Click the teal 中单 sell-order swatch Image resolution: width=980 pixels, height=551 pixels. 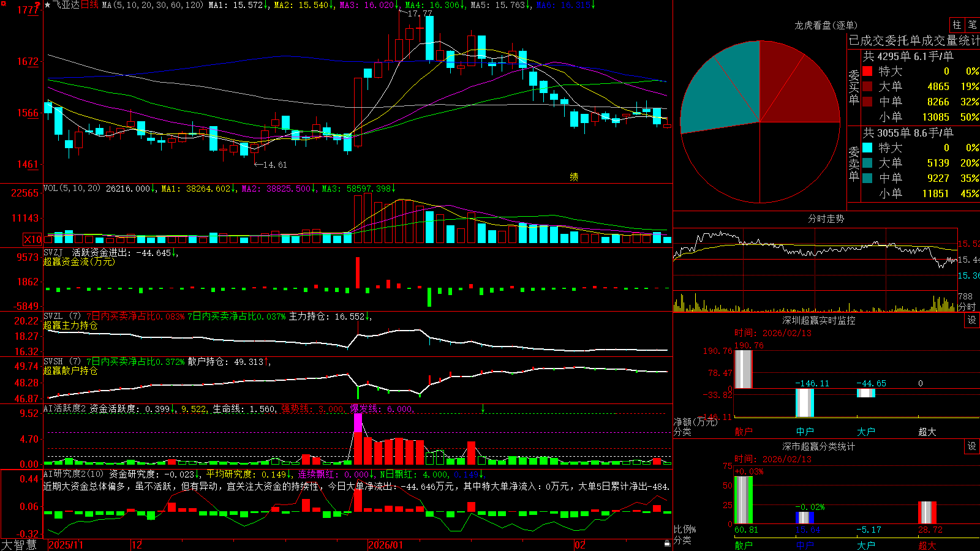(x=867, y=178)
